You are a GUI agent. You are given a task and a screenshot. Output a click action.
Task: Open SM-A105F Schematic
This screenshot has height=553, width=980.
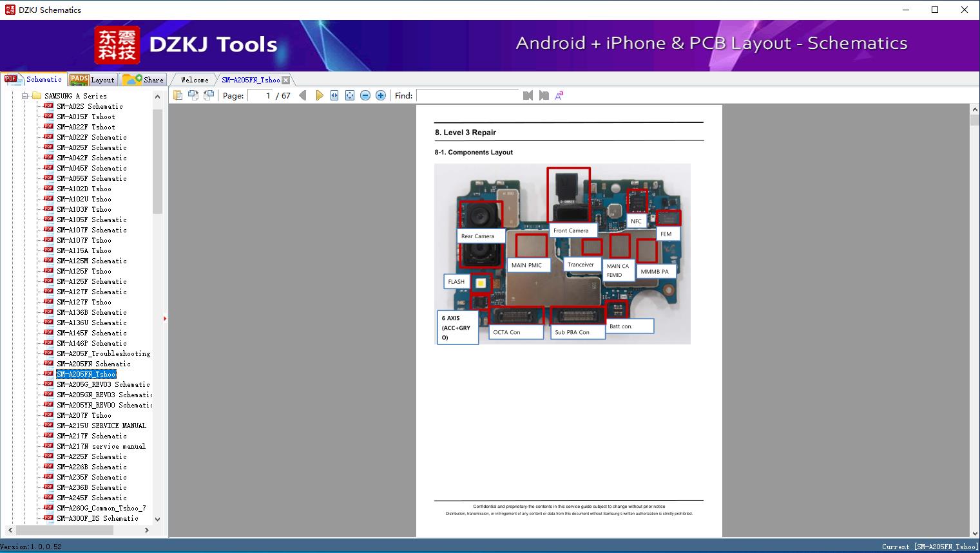click(x=91, y=220)
